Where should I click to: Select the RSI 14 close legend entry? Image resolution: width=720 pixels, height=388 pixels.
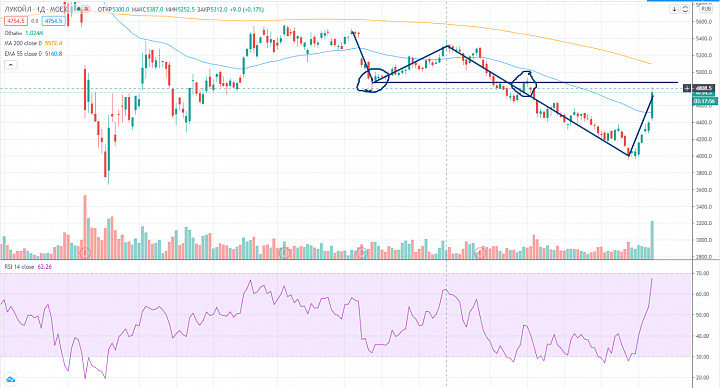tap(19, 267)
